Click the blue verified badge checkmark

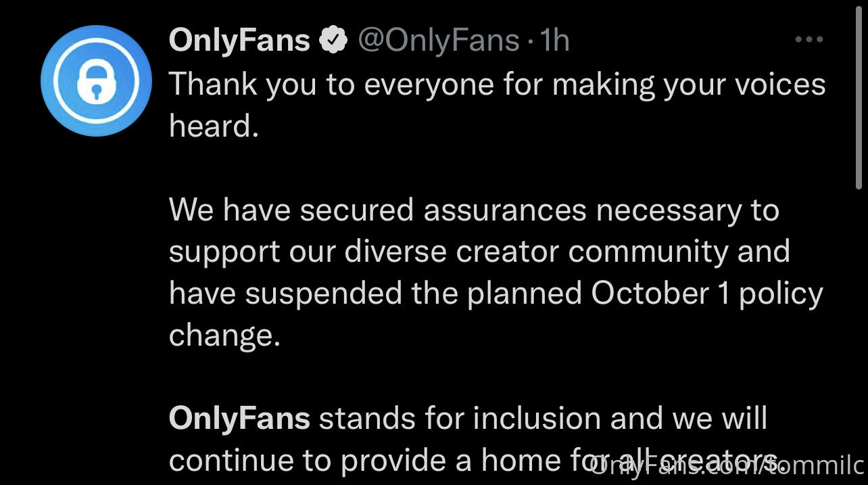point(333,41)
